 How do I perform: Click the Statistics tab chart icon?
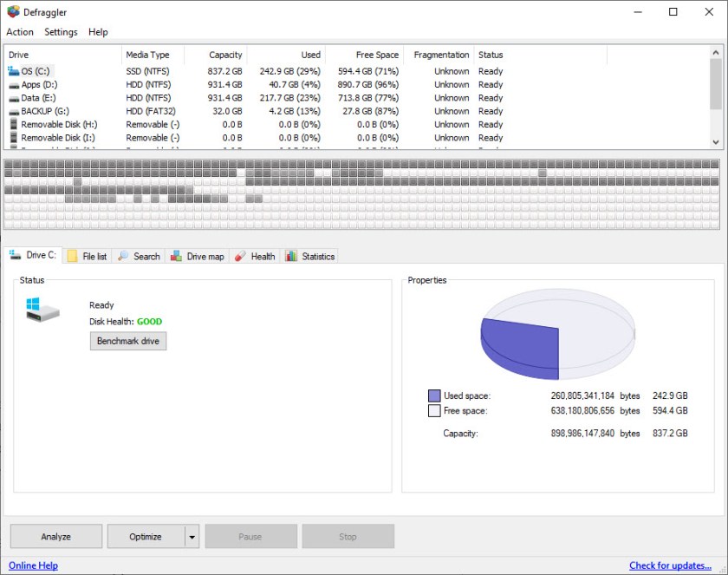tap(291, 256)
